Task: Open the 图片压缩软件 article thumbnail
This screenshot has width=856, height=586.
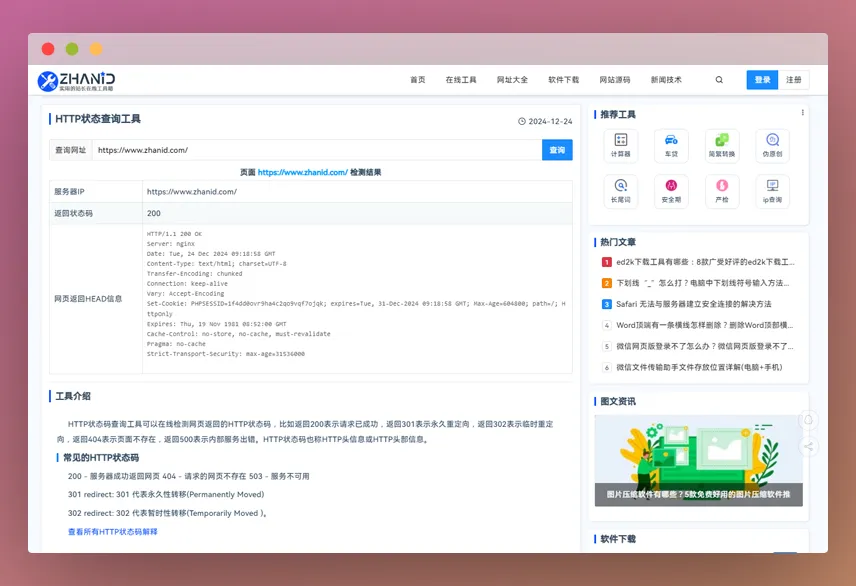Action: pos(698,460)
